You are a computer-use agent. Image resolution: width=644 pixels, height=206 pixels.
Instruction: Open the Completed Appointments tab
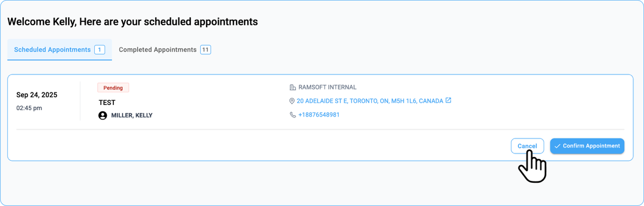[157, 50]
